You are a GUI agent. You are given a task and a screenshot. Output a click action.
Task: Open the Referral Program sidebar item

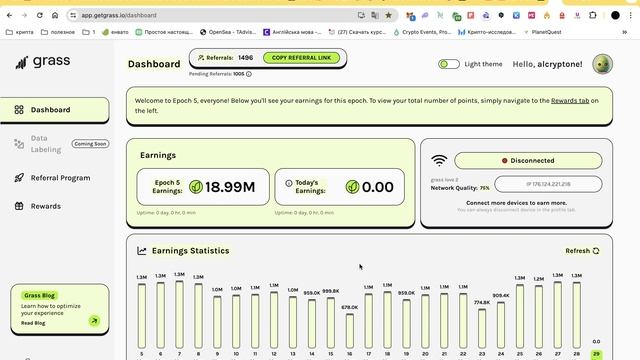[52, 178]
